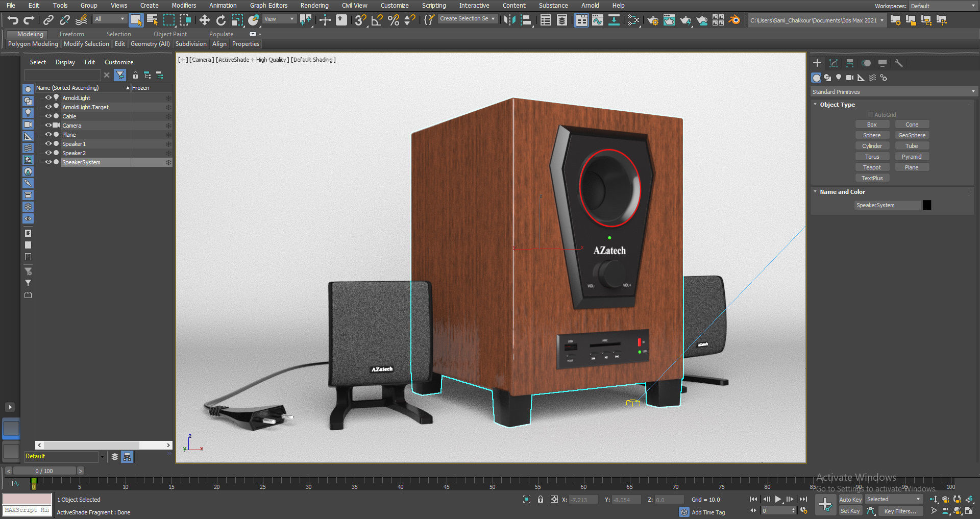Screen dimensions: 980x519
Task: Open the Mirror tool
Action: [x=509, y=20]
